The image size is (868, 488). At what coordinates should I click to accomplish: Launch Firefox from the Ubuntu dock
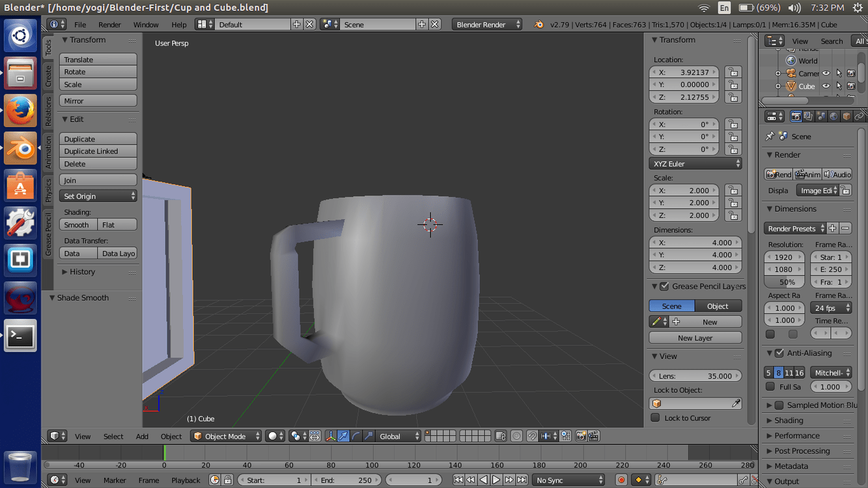(20, 111)
